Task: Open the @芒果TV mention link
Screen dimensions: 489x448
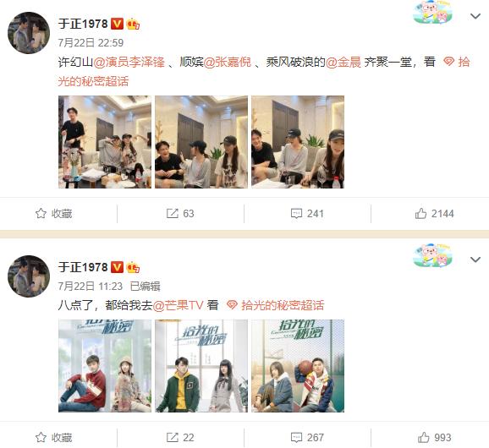Action: (178, 305)
